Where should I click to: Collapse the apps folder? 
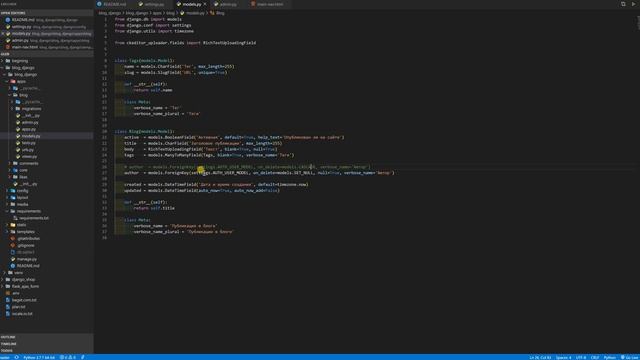pyautogui.click(x=47, y=81)
